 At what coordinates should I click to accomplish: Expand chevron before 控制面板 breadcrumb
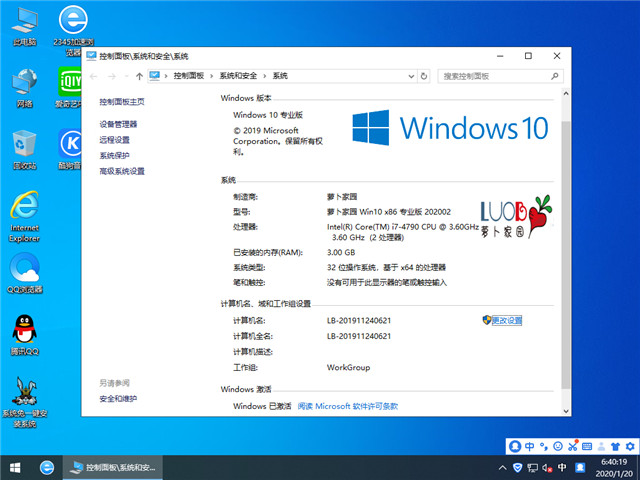pos(166,76)
